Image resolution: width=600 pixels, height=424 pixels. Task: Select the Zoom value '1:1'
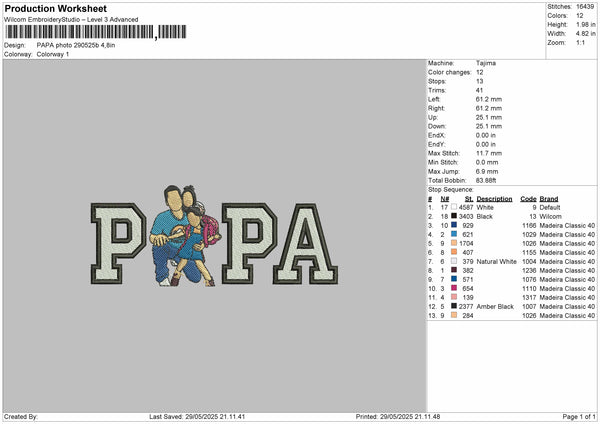pyautogui.click(x=580, y=42)
